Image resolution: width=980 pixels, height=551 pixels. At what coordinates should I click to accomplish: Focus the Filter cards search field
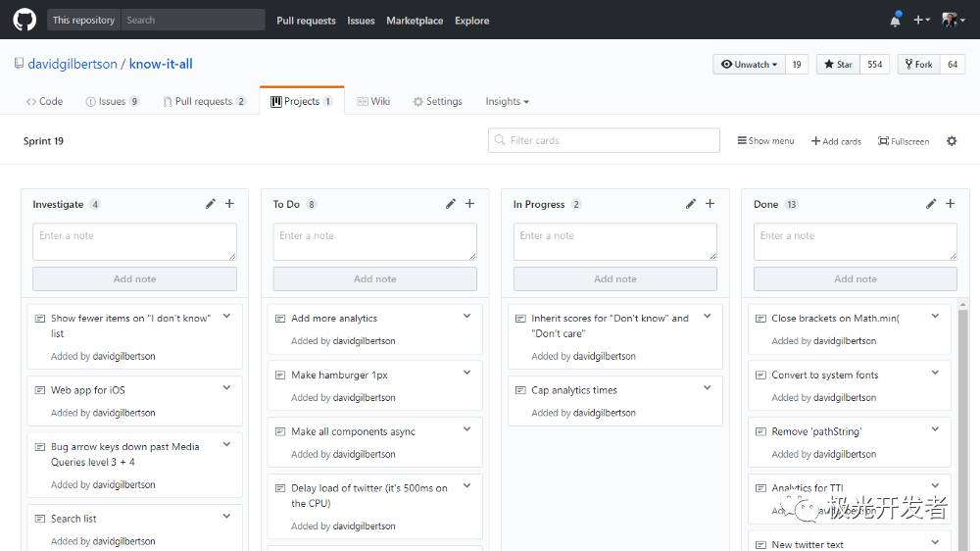click(604, 141)
